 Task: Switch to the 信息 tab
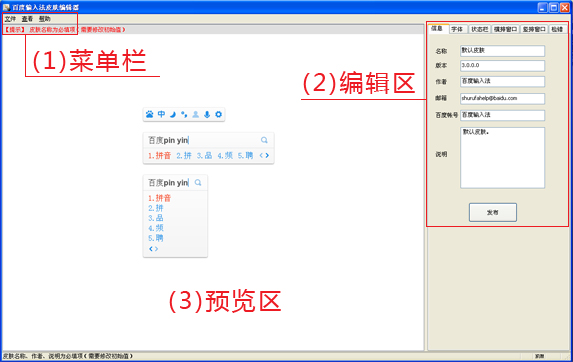tap(438, 28)
